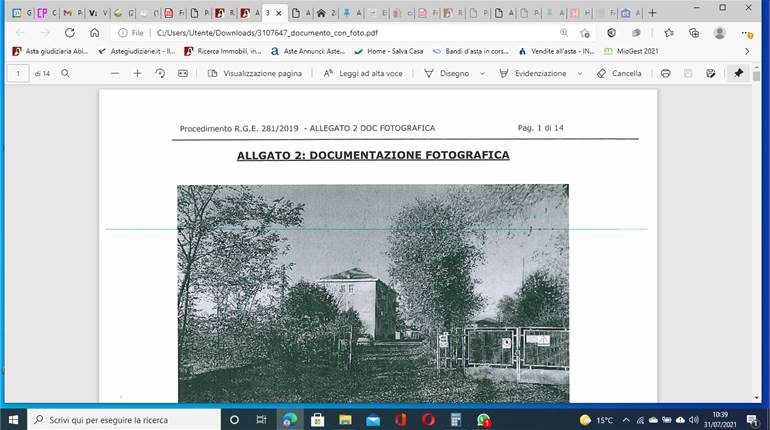
Task: Pin the PDF toolbar
Action: (738, 73)
